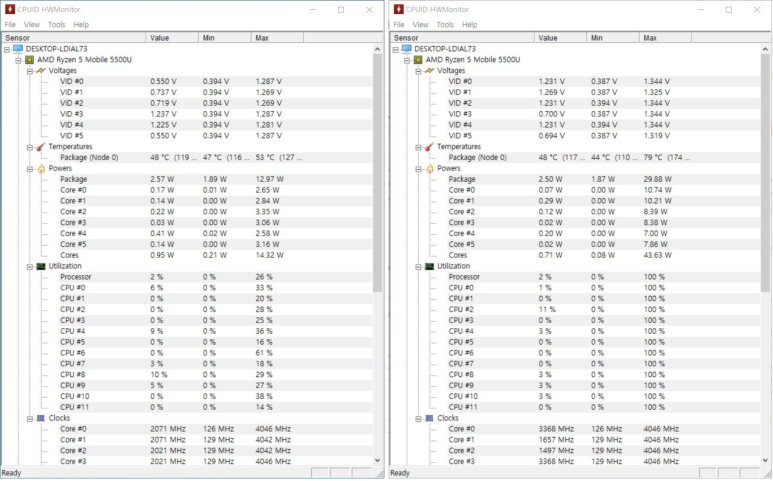
Task: Open the View menu in right window
Action: 420,25
